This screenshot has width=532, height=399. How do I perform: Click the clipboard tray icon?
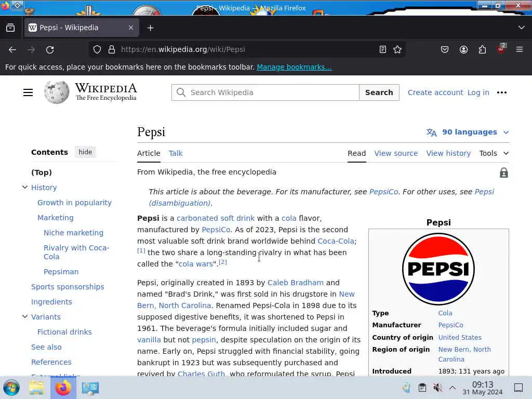pos(422,388)
